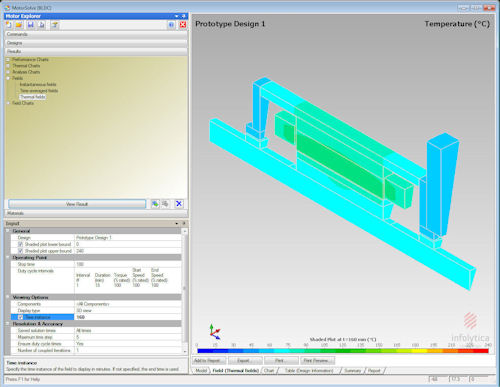Click the Save As icon beside Save
This screenshot has width=500, height=387.
tap(42, 25)
